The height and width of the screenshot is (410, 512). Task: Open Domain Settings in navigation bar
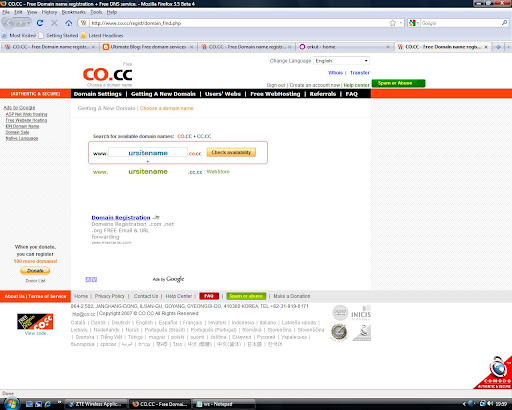[x=98, y=94]
